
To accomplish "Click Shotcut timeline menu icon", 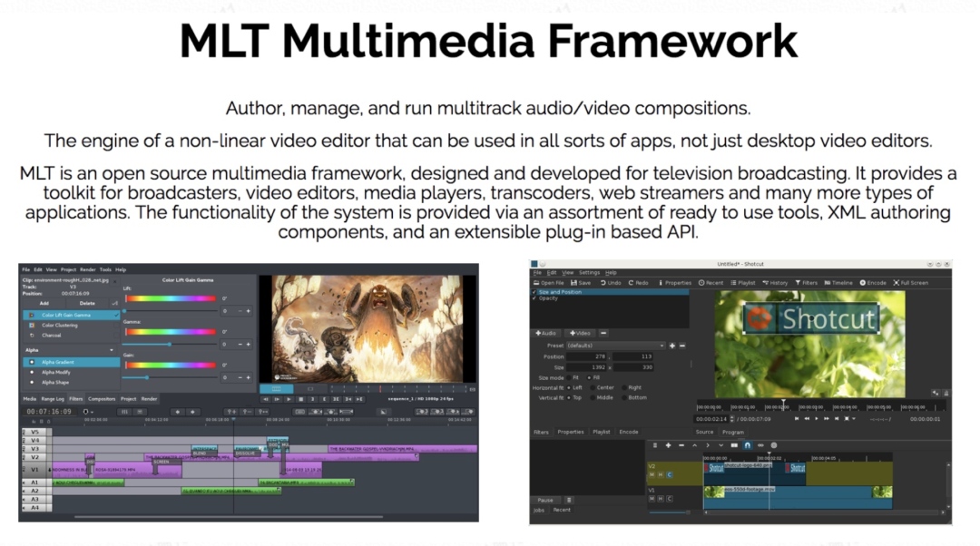I will point(655,445).
